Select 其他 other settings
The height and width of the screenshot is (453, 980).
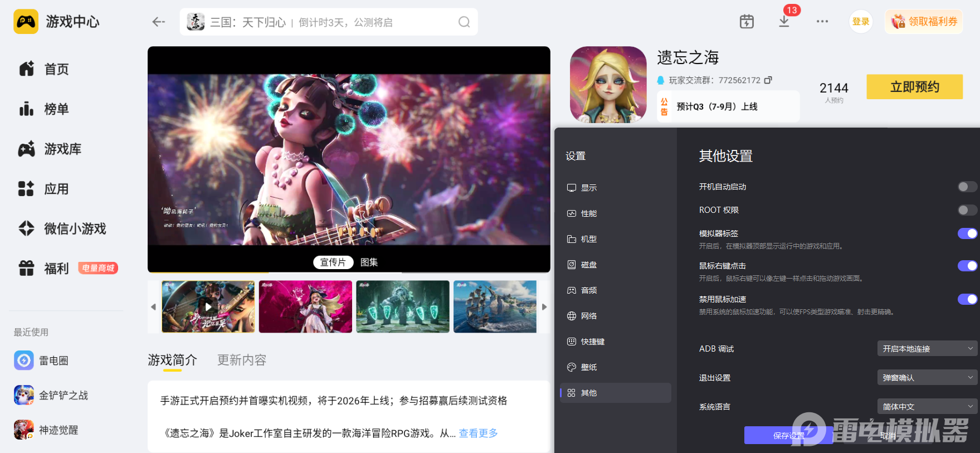[x=615, y=393]
